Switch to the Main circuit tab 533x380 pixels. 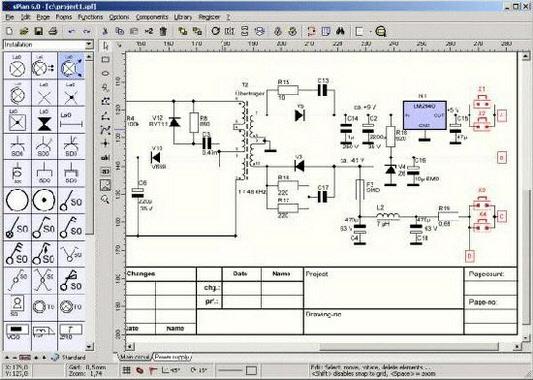click(135, 357)
